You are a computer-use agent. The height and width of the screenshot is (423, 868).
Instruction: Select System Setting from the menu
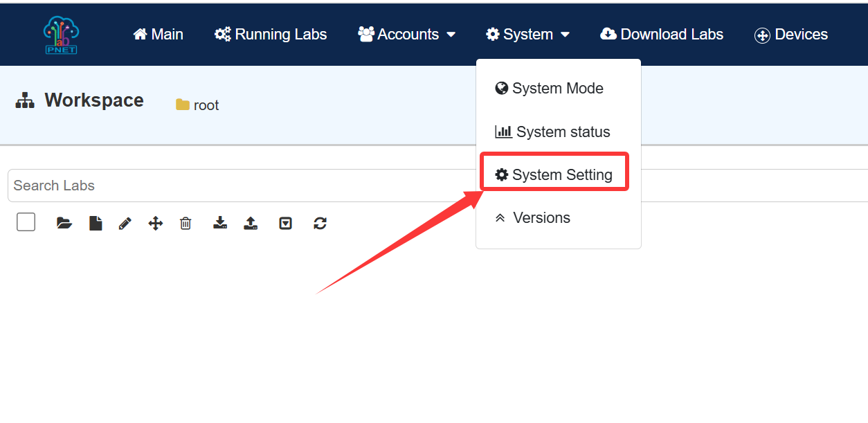click(554, 174)
